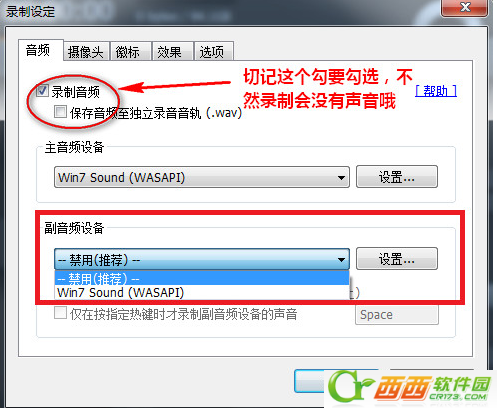
Task: Expand the 主音频设备 dropdown arrow
Action: [341, 177]
